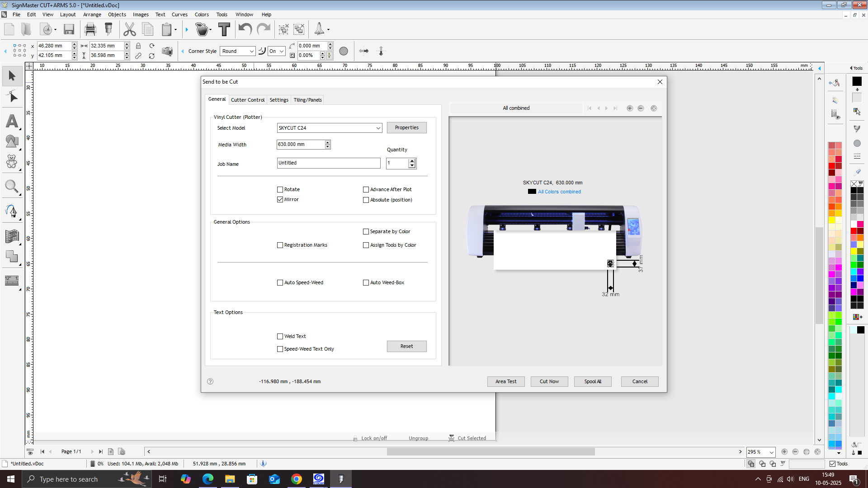Open the Arrange menu
The height and width of the screenshot is (488, 868).
pyautogui.click(x=92, y=14)
